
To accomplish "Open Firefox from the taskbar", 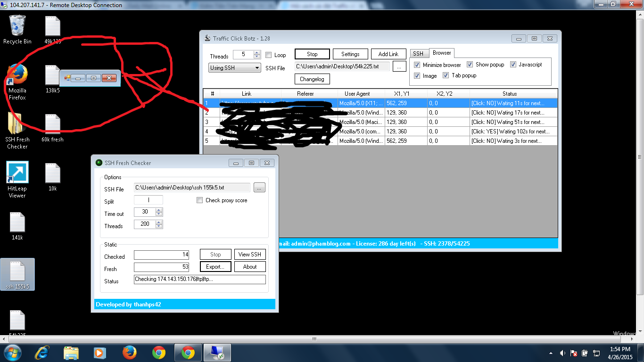I will click(x=129, y=353).
